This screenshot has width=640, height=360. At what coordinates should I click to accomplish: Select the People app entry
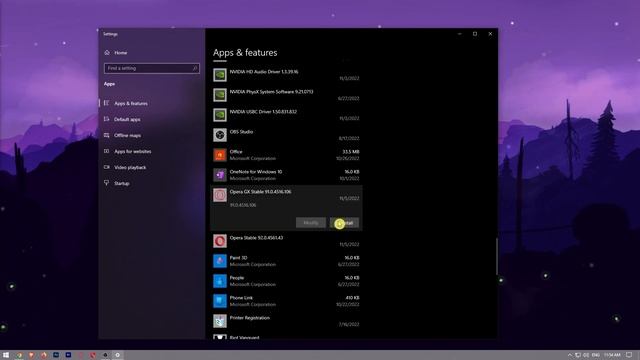[286, 281]
